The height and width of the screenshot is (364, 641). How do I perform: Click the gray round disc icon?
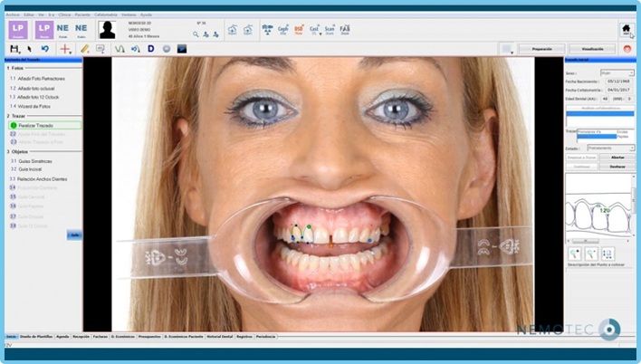[x=167, y=49]
